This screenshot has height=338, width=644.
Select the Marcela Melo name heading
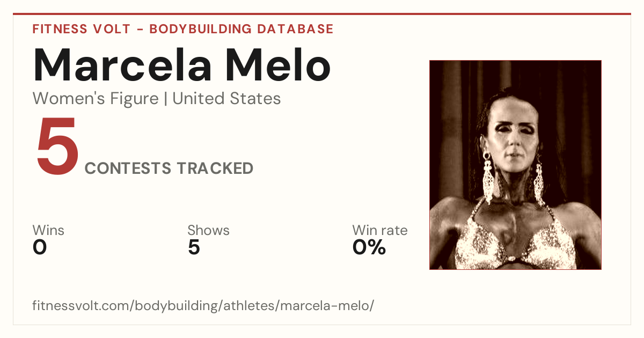click(x=182, y=64)
